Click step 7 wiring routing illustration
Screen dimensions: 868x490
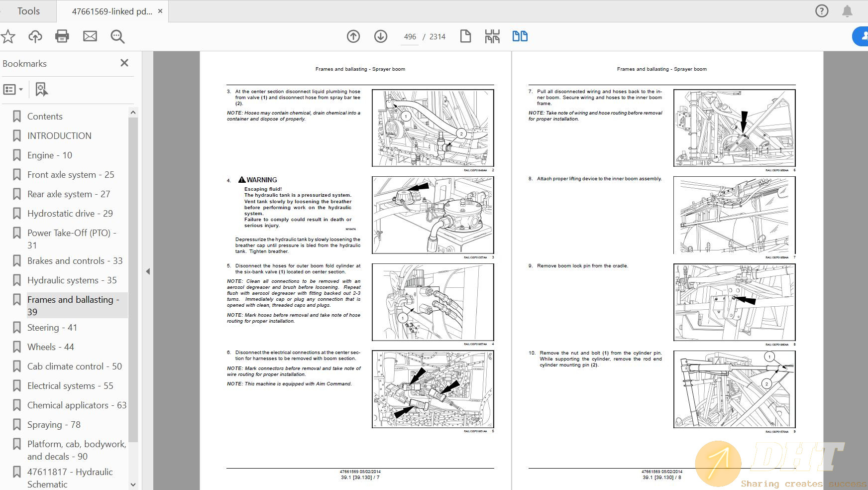(x=735, y=128)
